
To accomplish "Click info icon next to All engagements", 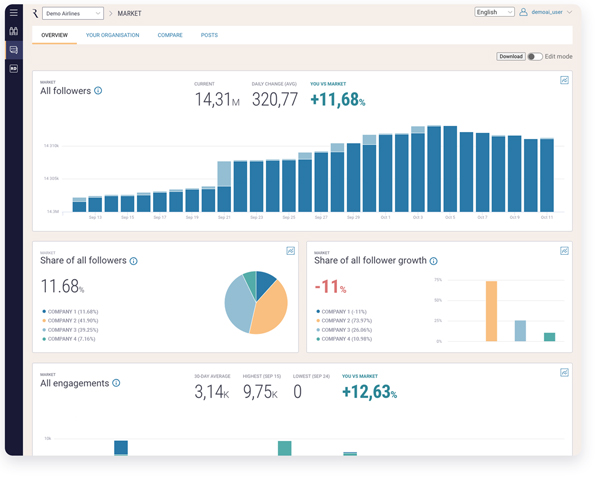I will click(x=116, y=383).
